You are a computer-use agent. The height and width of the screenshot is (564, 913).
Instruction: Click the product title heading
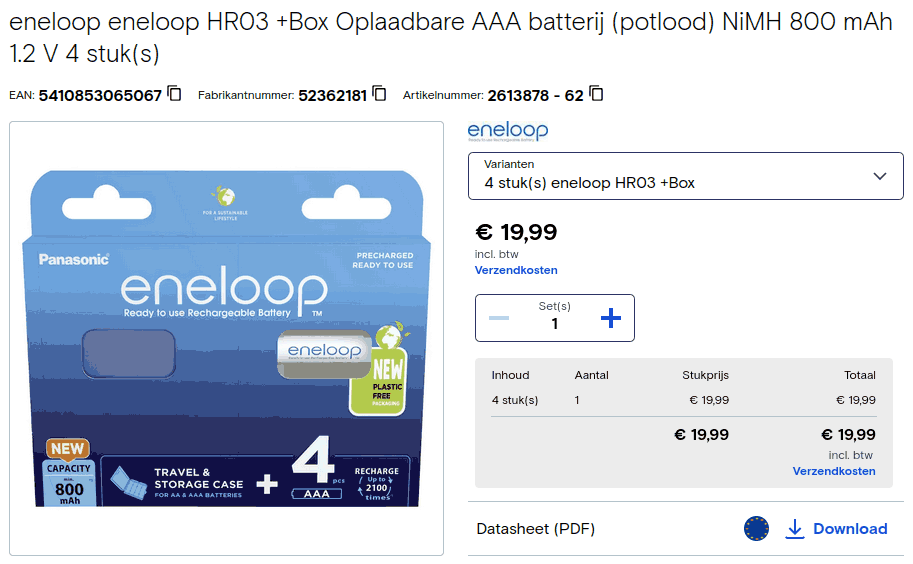pos(450,38)
